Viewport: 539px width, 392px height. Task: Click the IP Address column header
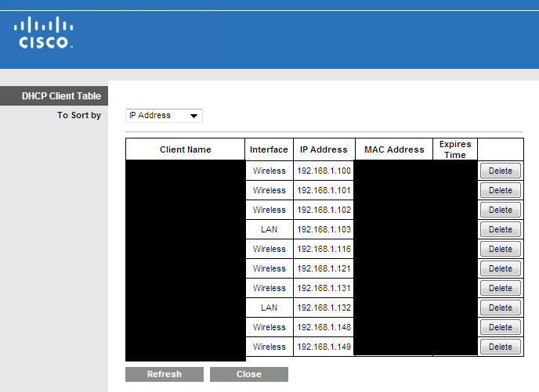click(x=324, y=149)
